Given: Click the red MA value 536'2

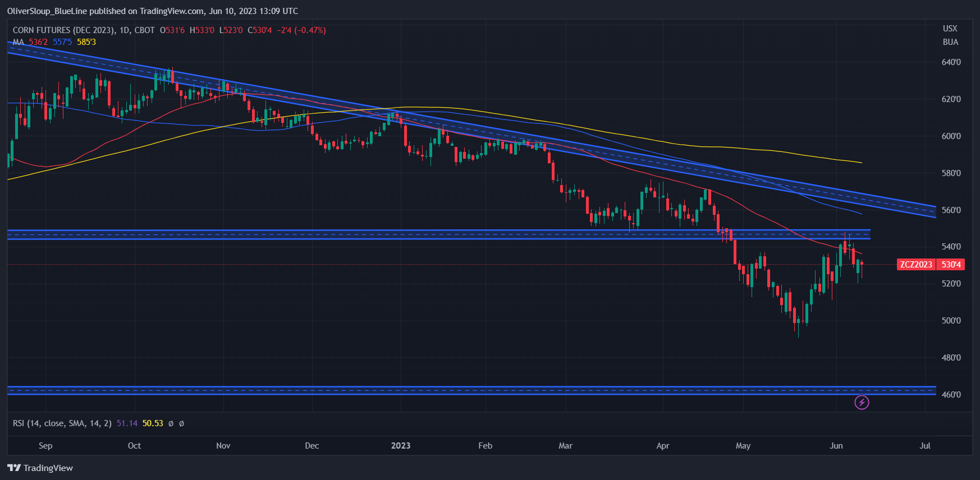Looking at the screenshot, I should [x=38, y=42].
